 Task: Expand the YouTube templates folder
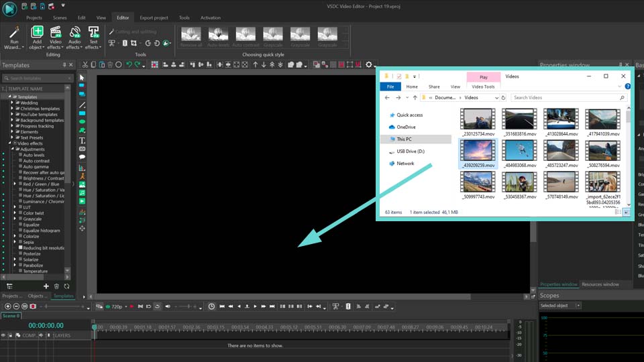(x=12, y=114)
